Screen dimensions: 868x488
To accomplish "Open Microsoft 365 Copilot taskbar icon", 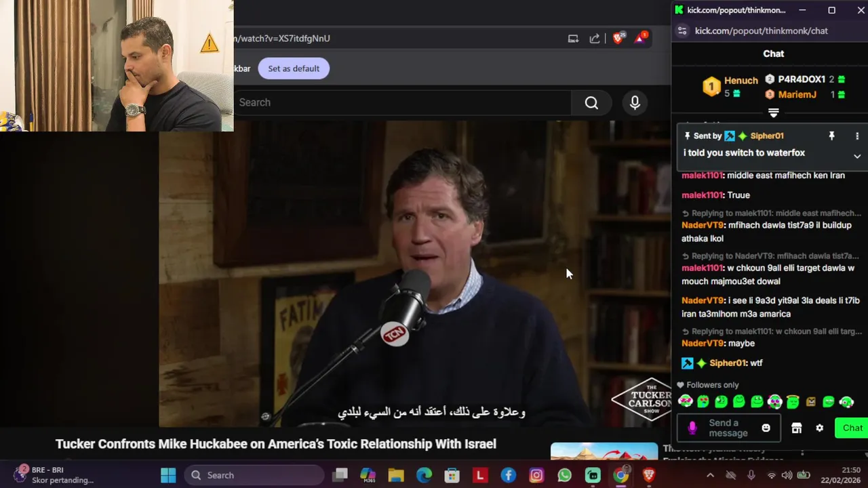I will 368,475.
